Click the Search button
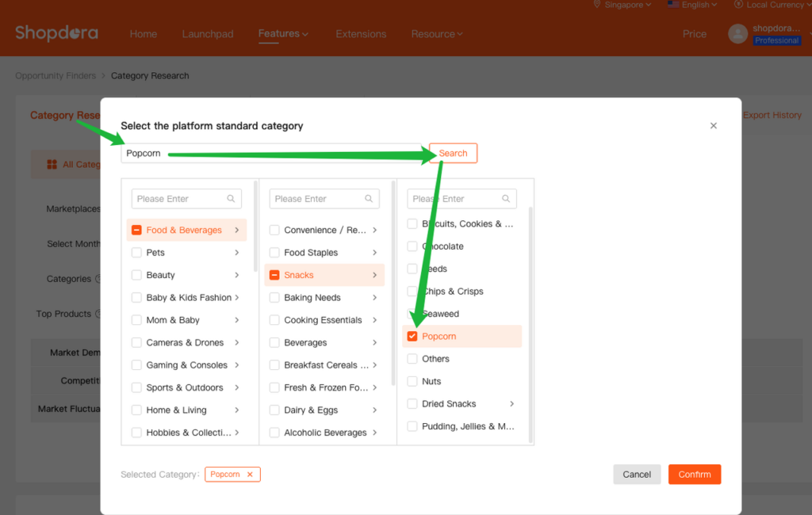812x515 pixels. click(x=453, y=154)
